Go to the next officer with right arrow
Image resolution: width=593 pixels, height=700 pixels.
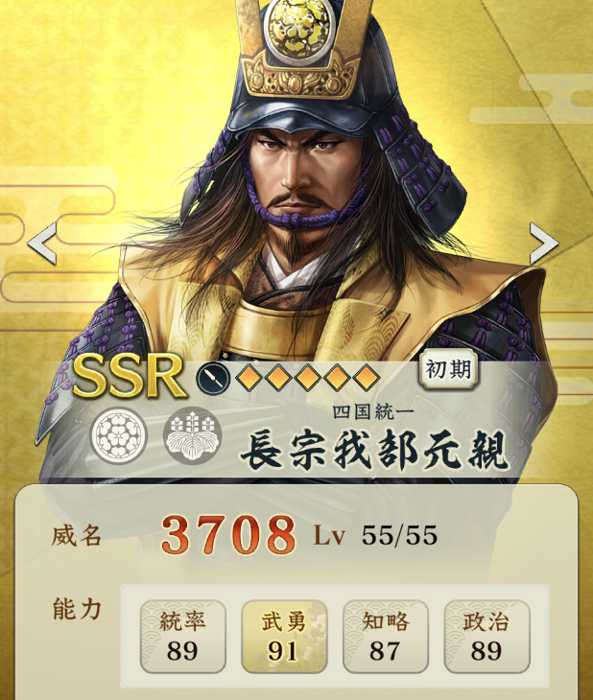[x=544, y=244]
